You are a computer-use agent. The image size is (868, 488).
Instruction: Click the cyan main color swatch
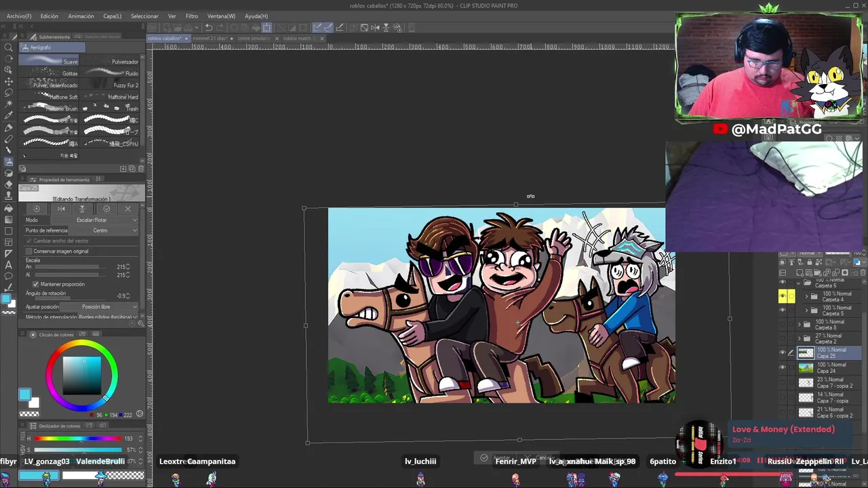[24, 394]
